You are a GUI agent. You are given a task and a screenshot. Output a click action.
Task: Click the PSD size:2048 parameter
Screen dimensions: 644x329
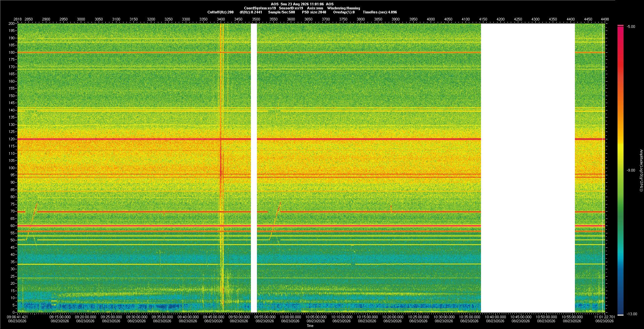tap(314, 12)
